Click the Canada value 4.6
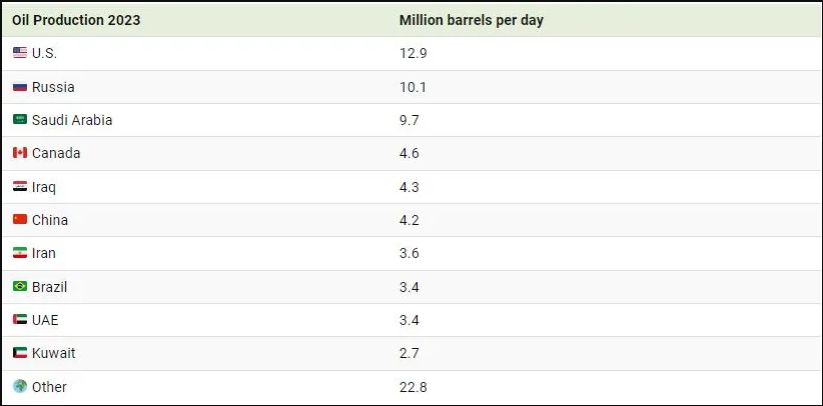 [x=409, y=153]
